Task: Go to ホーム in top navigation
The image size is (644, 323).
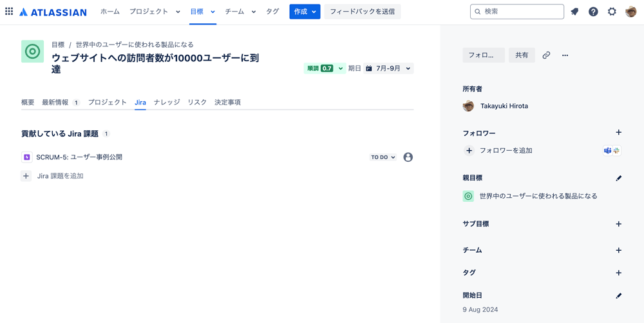Action: coord(110,12)
